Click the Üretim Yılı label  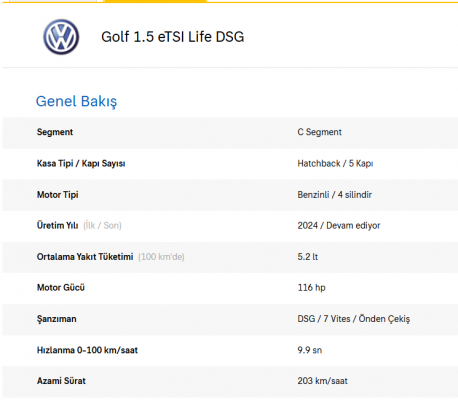pos(57,225)
